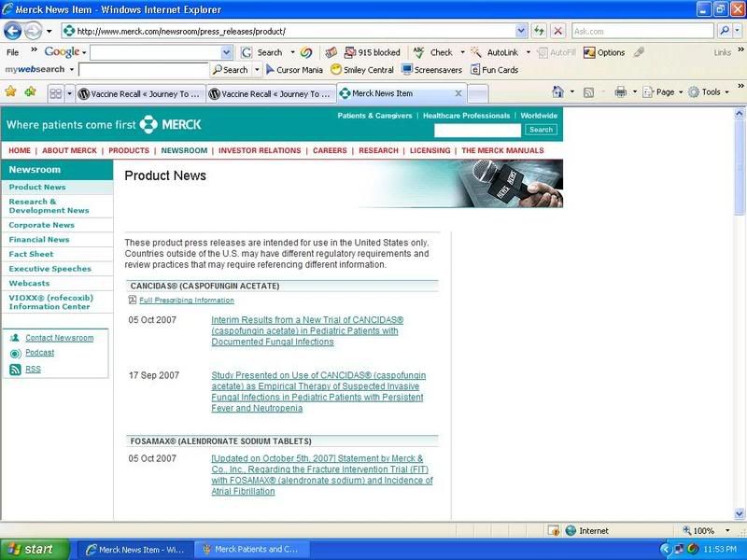747x560 pixels.
Task: Click the PDF icon beside Full Prescribing Information
Action: click(x=132, y=300)
